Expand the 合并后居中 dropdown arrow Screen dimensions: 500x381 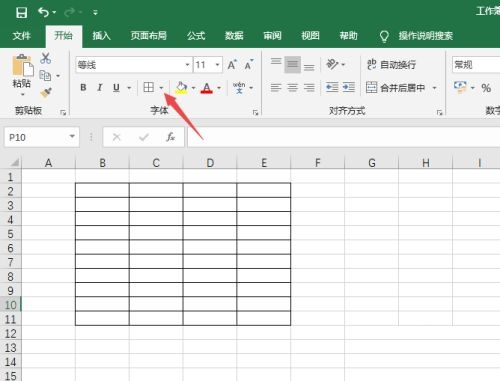tap(434, 88)
